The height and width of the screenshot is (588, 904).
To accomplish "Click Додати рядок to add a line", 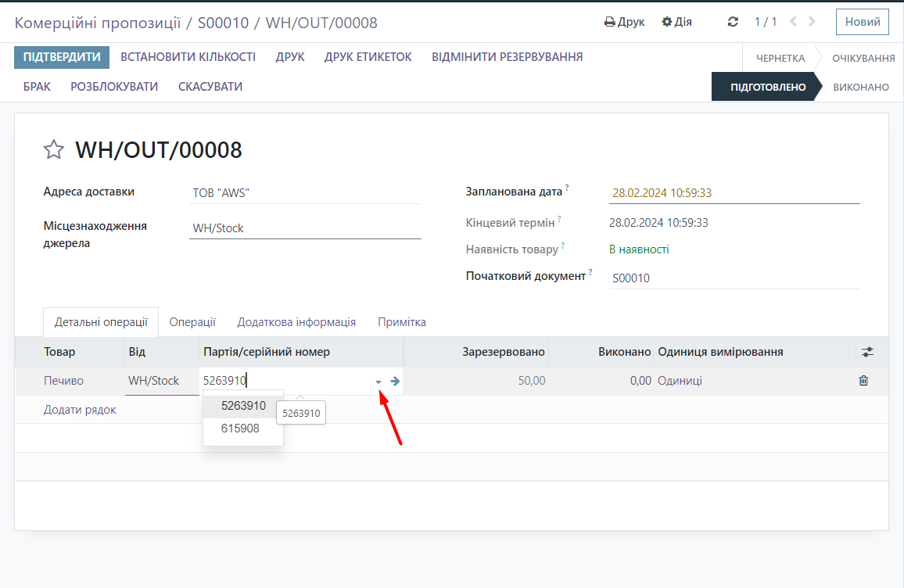I will pyautogui.click(x=80, y=410).
